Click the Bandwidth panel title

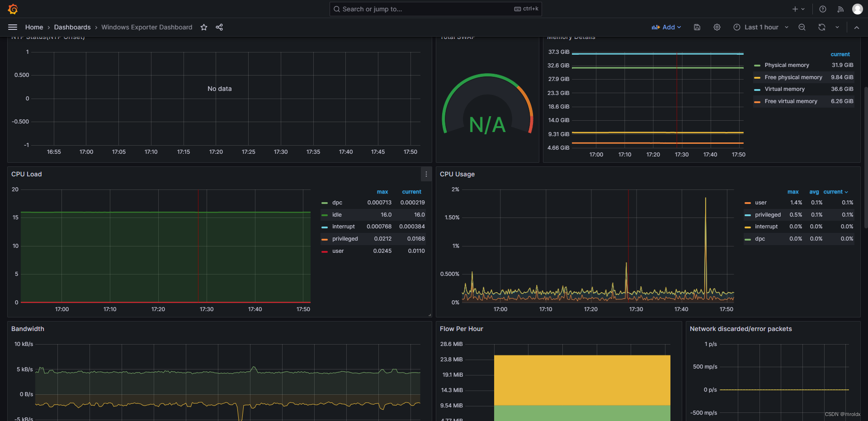(28, 329)
